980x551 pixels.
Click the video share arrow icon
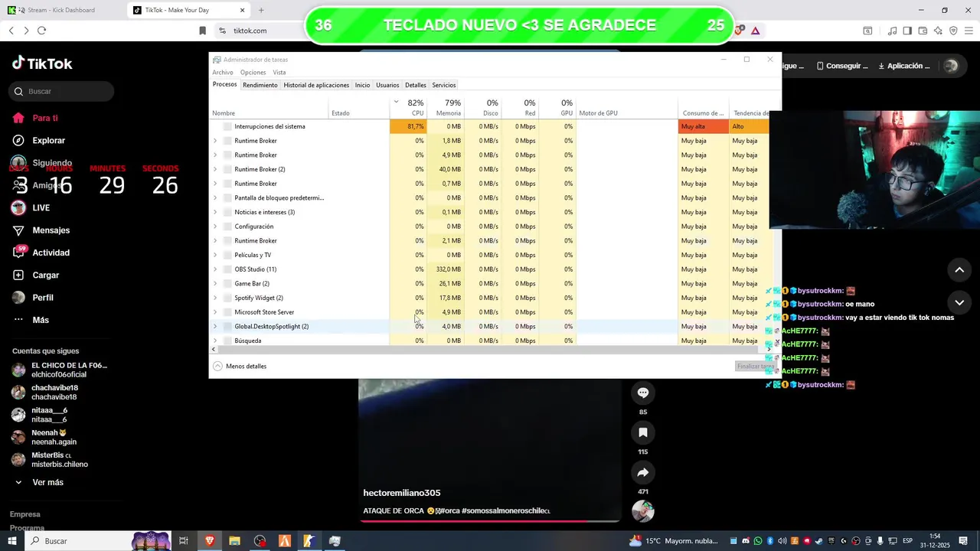pyautogui.click(x=643, y=472)
